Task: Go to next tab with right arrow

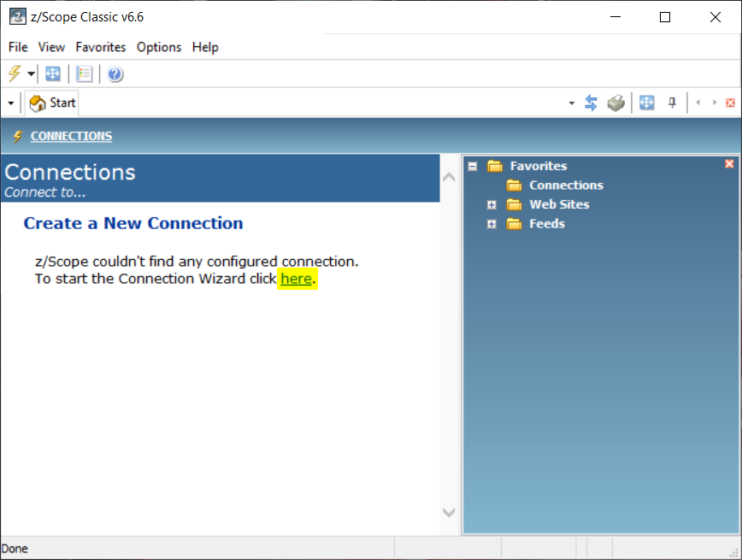Action: point(715,103)
